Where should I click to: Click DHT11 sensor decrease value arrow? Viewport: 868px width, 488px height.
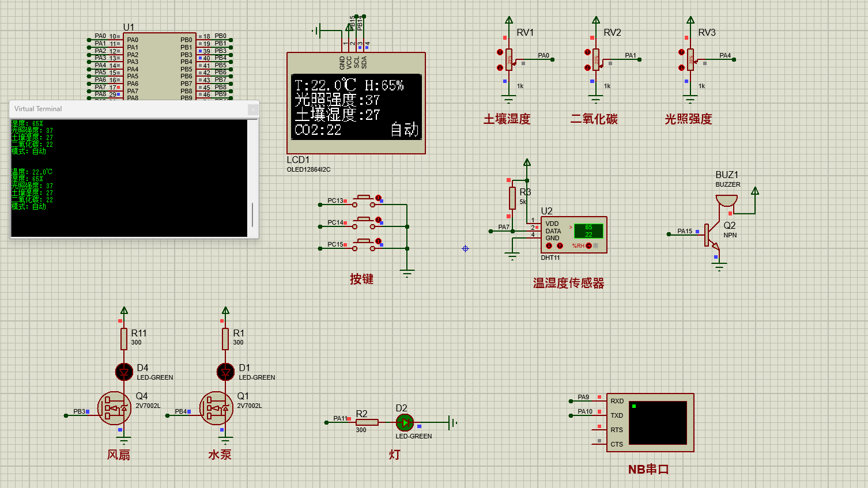549,245
